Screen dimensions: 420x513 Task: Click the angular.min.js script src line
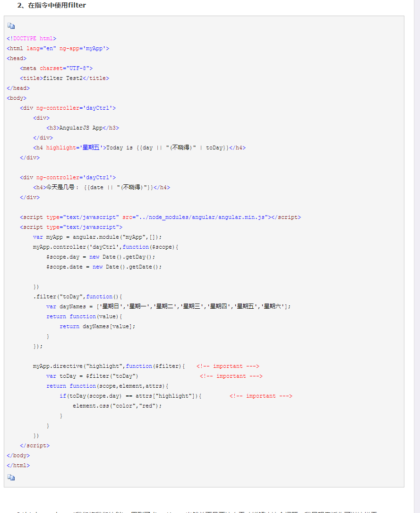tap(161, 217)
